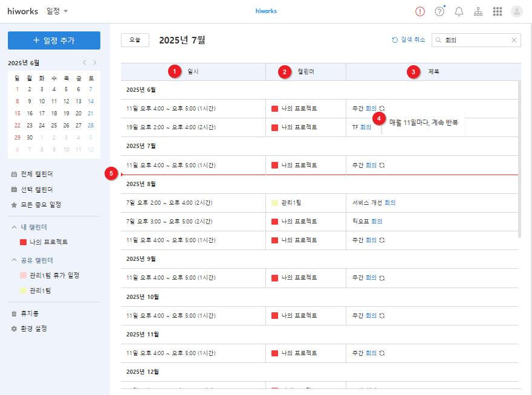The width and height of the screenshot is (532, 395).
Task: Click the repeat icon on October 주간 회의
Action: pos(382,316)
